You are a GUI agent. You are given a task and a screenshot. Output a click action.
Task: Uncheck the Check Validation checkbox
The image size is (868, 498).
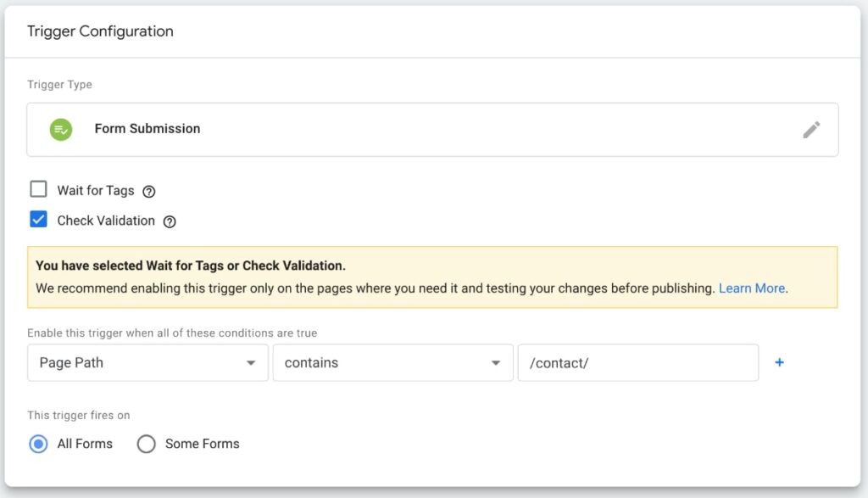click(38, 219)
